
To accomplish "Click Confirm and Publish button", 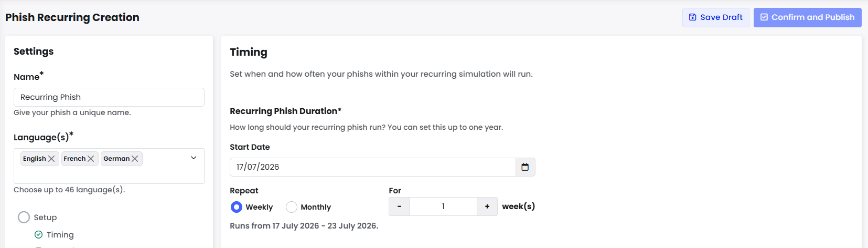I will pyautogui.click(x=808, y=17).
